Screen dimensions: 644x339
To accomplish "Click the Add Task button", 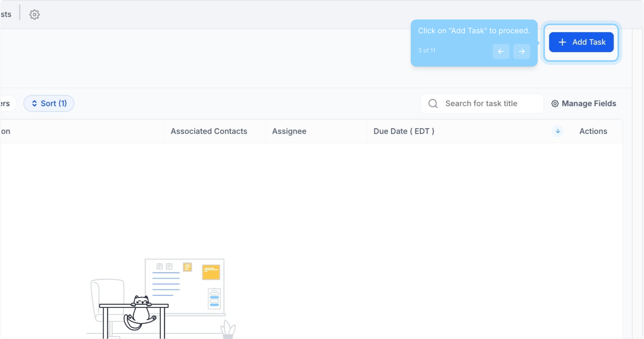I will (581, 42).
